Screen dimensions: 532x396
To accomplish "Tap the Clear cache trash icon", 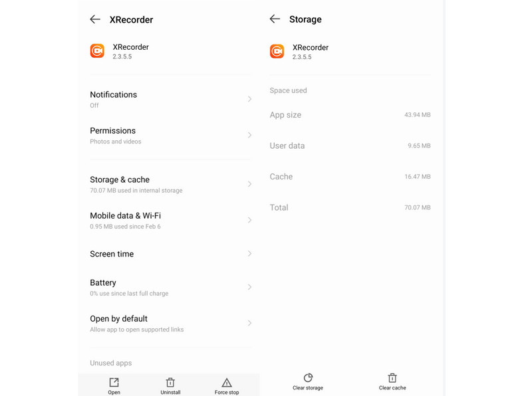I will coord(392,379).
